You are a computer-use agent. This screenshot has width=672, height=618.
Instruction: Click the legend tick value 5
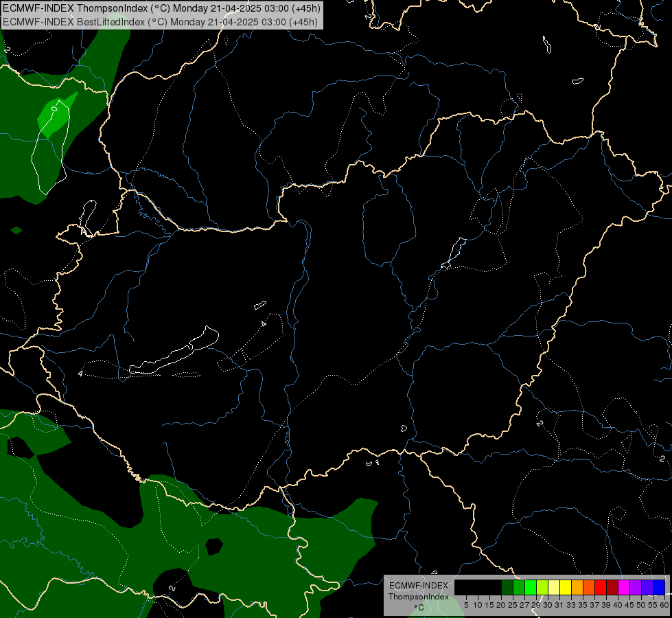(x=466, y=605)
